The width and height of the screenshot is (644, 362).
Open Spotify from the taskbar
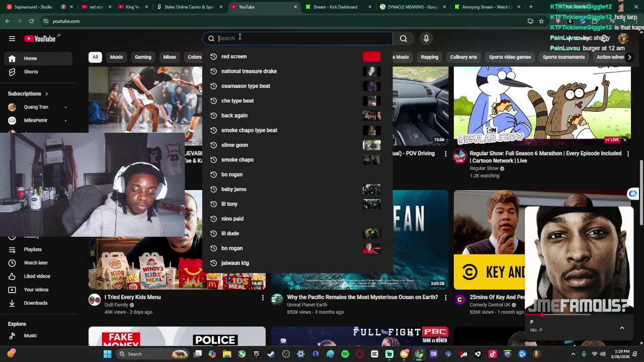coord(345,354)
